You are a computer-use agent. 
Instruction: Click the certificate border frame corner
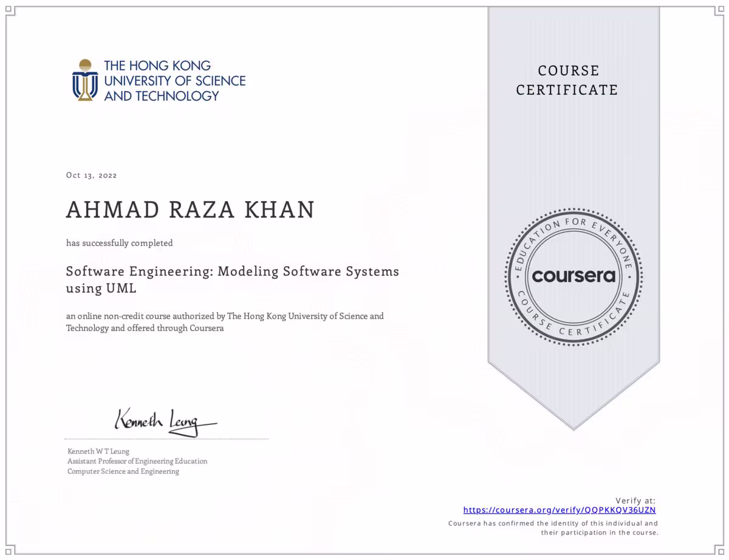tap(9, 9)
